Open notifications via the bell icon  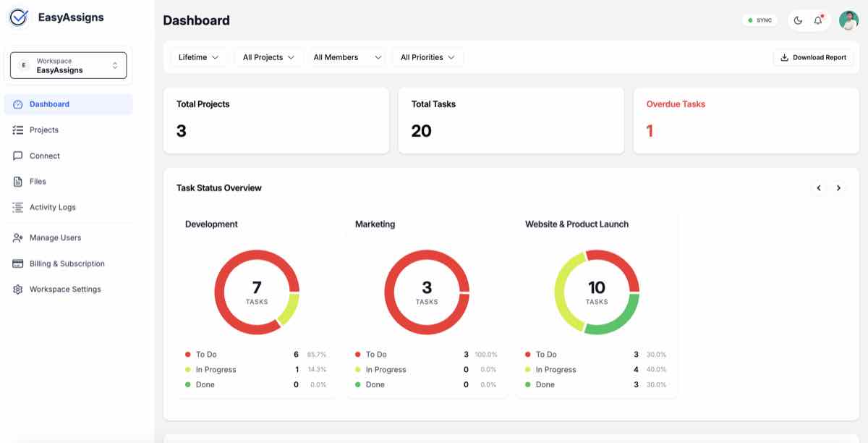(x=818, y=20)
